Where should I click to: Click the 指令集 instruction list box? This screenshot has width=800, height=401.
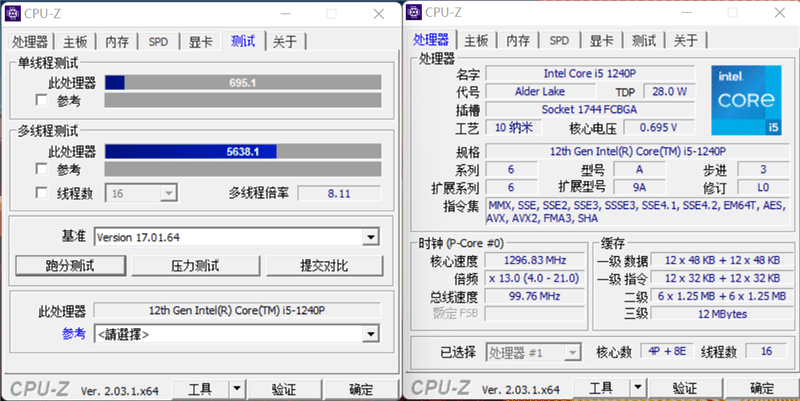tap(637, 212)
